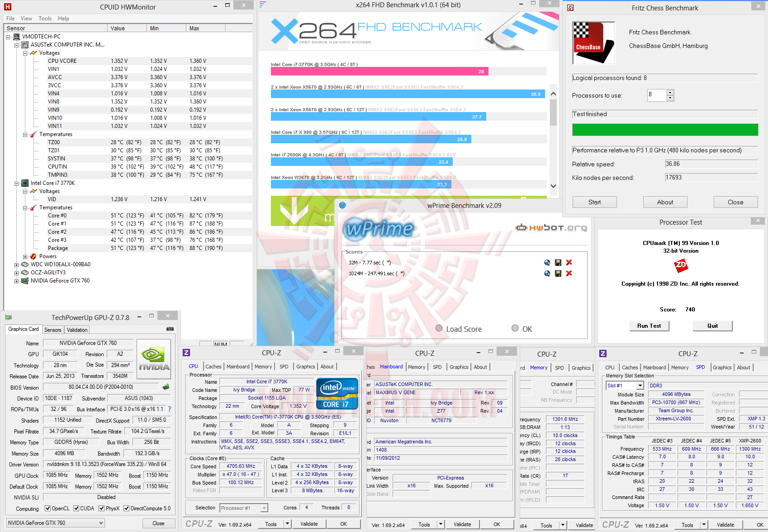This screenshot has height=532, width=768.
Task: Click the x264 results scrollbar thumb
Action: [x=553, y=113]
